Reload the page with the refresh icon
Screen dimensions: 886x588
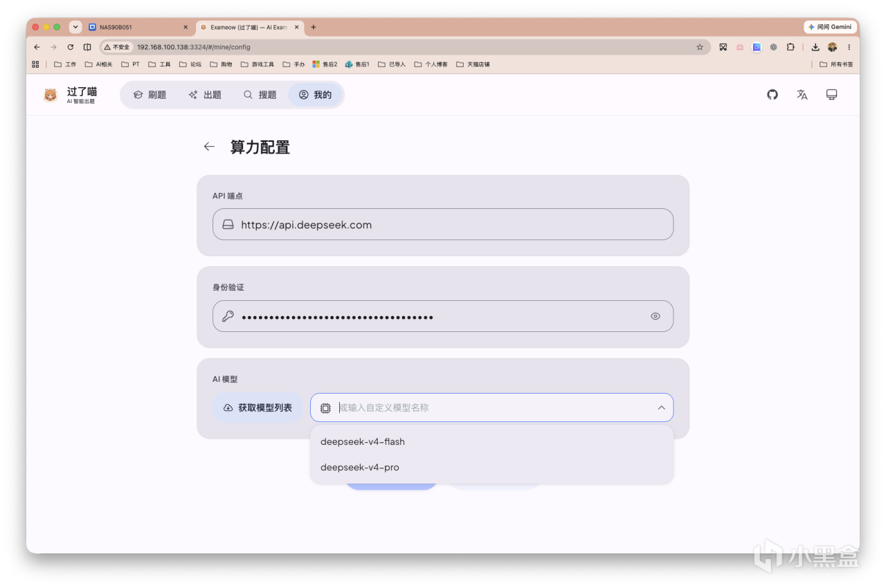70,47
